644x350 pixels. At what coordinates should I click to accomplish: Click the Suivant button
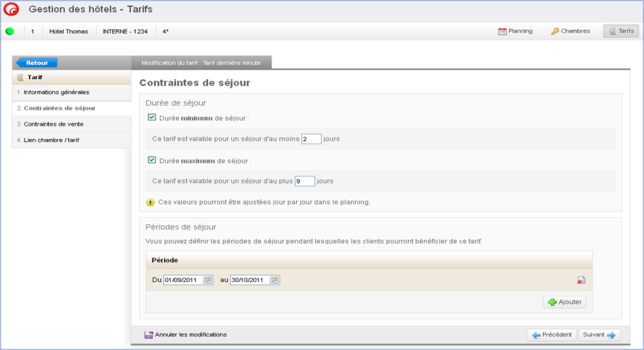tap(599, 335)
